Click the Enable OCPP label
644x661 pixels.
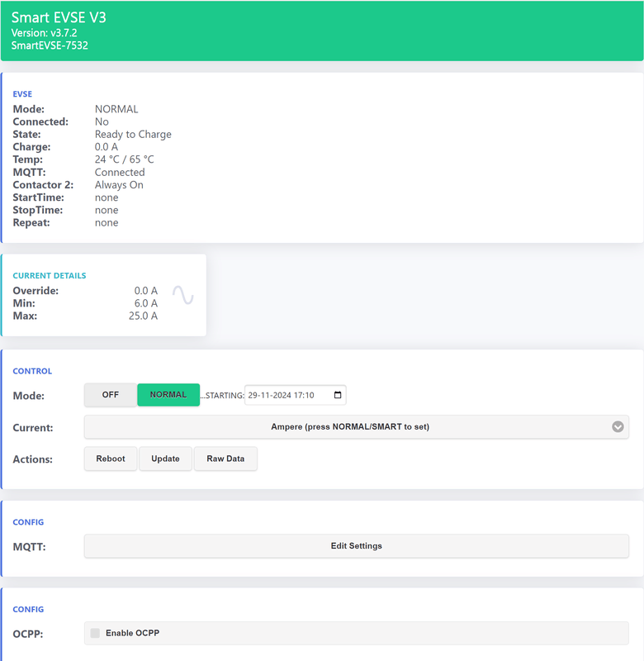pos(133,633)
